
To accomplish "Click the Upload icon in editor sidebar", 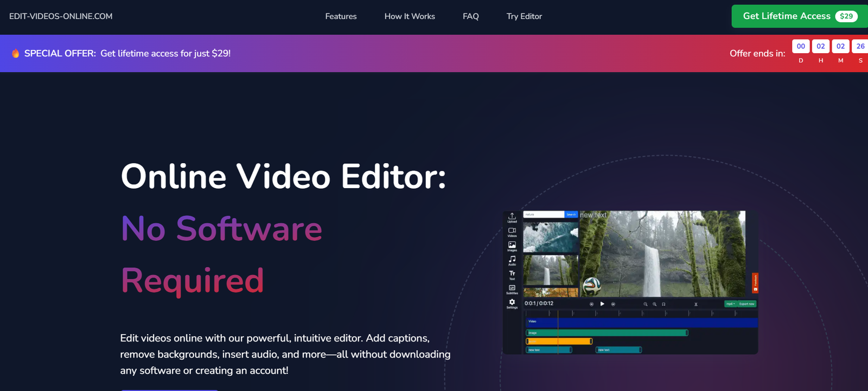I will [x=512, y=217].
